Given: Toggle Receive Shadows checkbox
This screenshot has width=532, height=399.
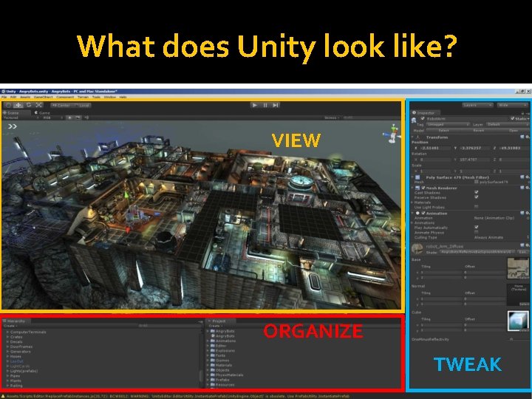Looking at the screenshot, I should pos(477,197).
